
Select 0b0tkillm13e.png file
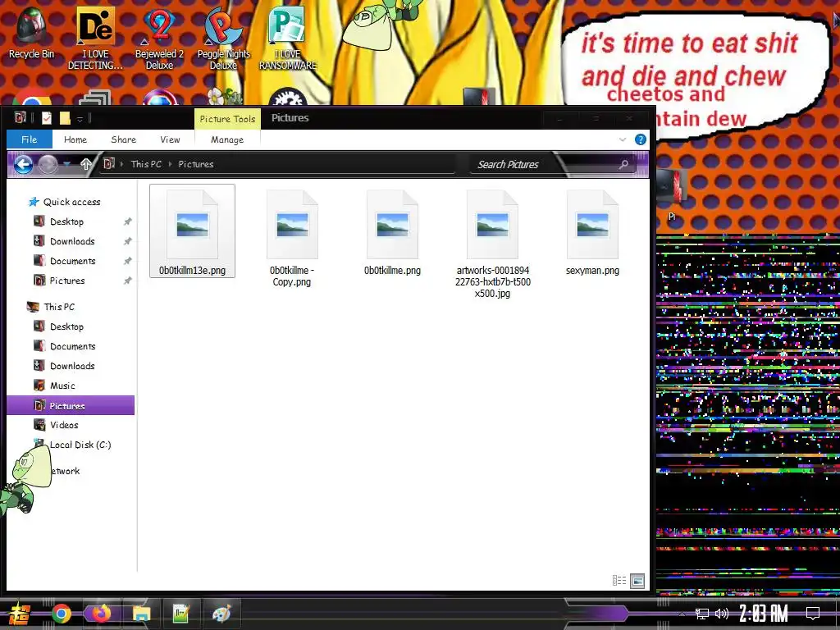192,231
